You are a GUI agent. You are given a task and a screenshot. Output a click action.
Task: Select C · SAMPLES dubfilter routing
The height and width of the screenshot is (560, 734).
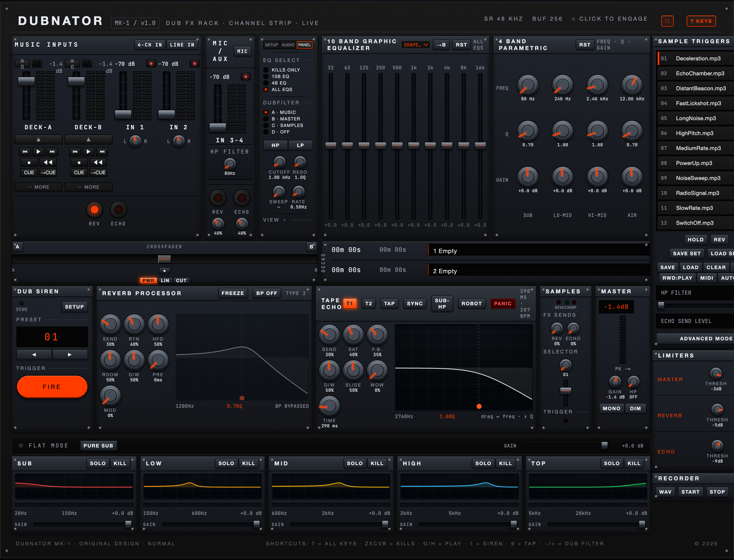pos(283,125)
